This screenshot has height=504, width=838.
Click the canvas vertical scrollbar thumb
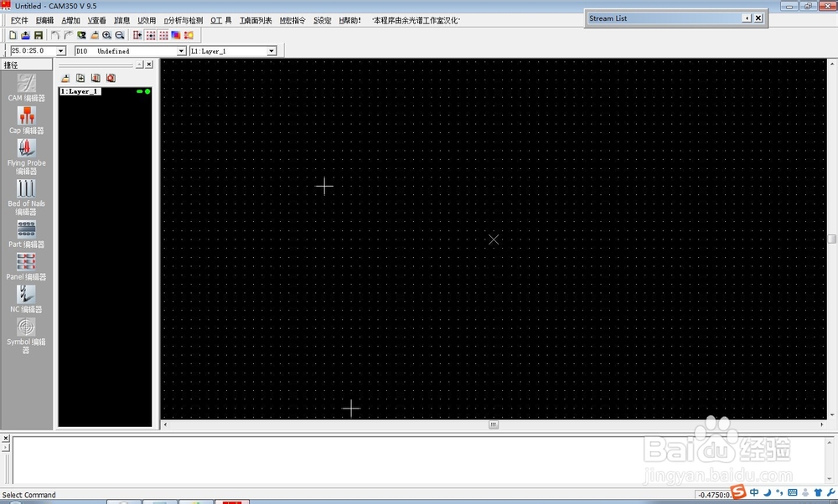pyautogui.click(x=832, y=239)
